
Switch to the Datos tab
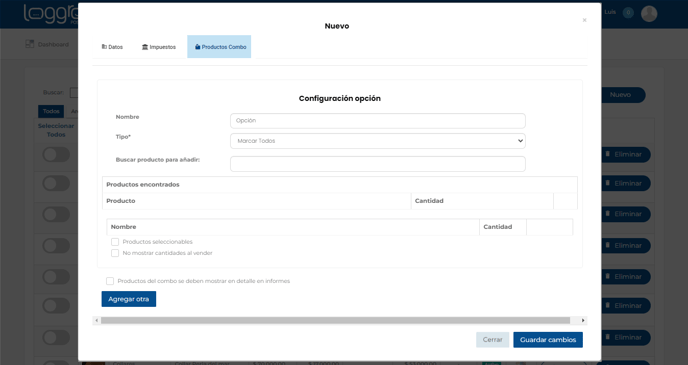[x=112, y=47]
